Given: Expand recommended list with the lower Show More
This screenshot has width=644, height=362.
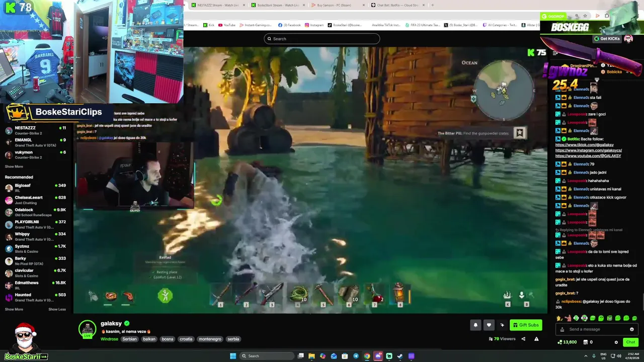Looking at the screenshot, I should [x=14, y=309].
